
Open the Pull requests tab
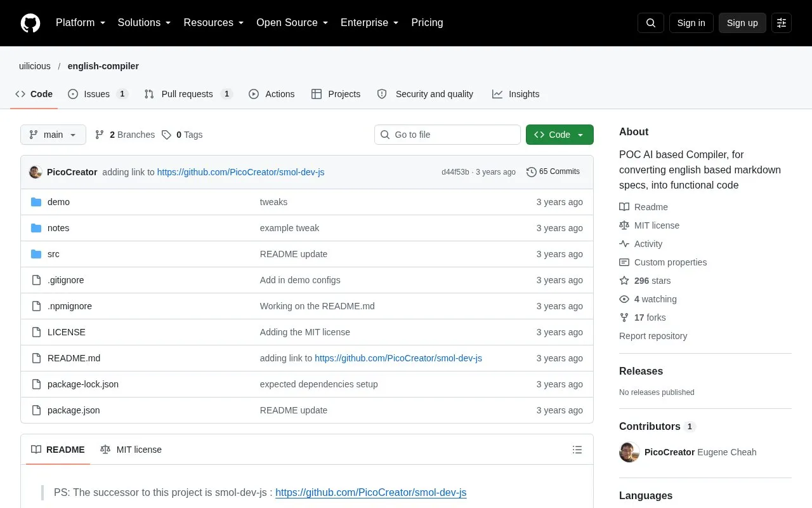click(x=188, y=94)
